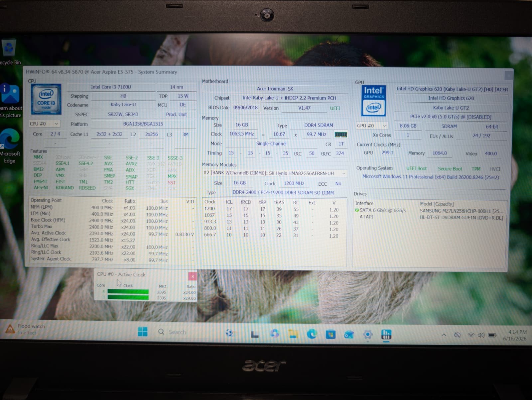Screen dimensions: 532x400
Task: Click the Microsoft Windows 11 Professional text
Action: [x=431, y=177]
